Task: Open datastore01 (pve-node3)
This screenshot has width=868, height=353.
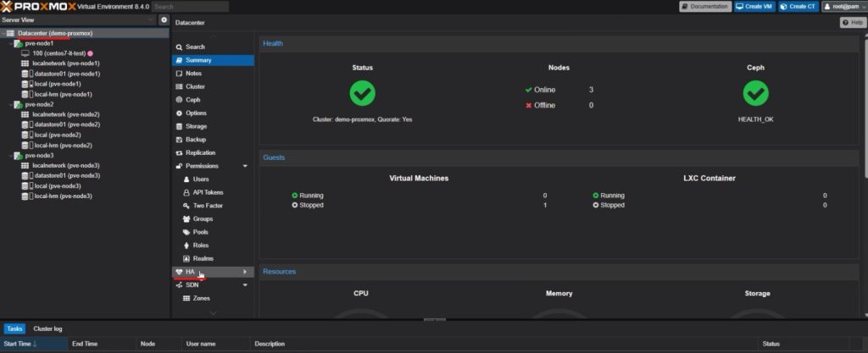Action: click(x=66, y=176)
